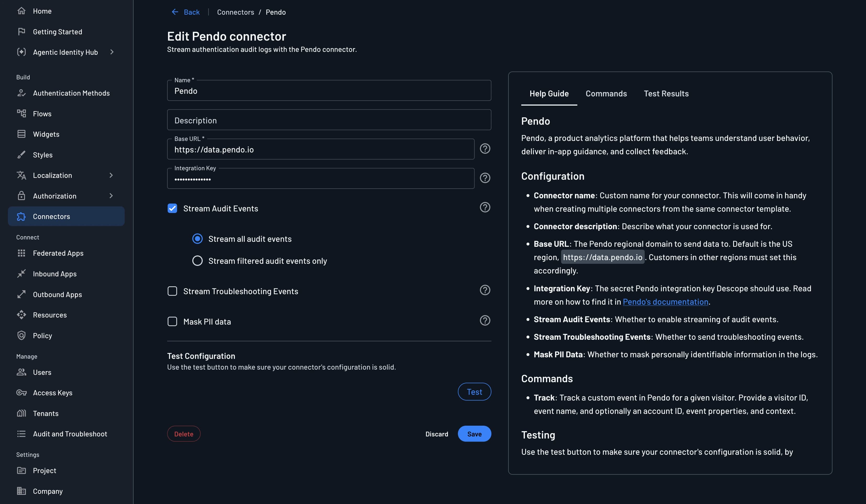Select Stream filtered audit events only radio
Screen dimensions: 866x504
click(197, 261)
